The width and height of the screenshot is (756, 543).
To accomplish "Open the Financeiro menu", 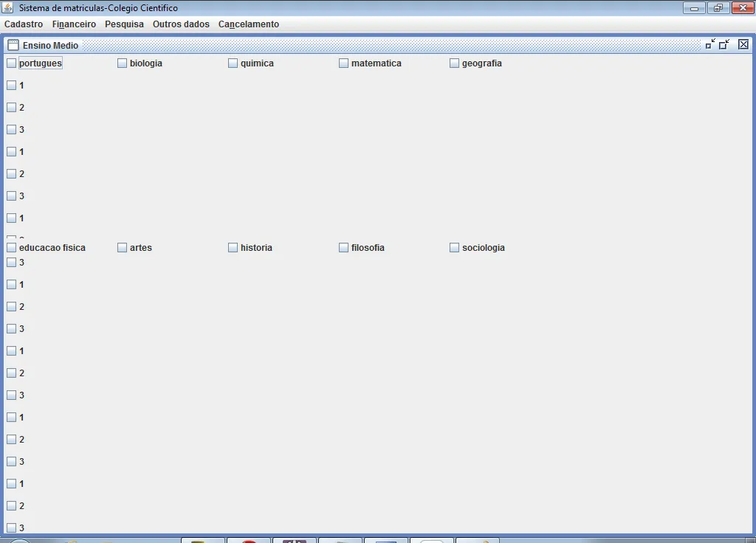I will click(x=74, y=24).
